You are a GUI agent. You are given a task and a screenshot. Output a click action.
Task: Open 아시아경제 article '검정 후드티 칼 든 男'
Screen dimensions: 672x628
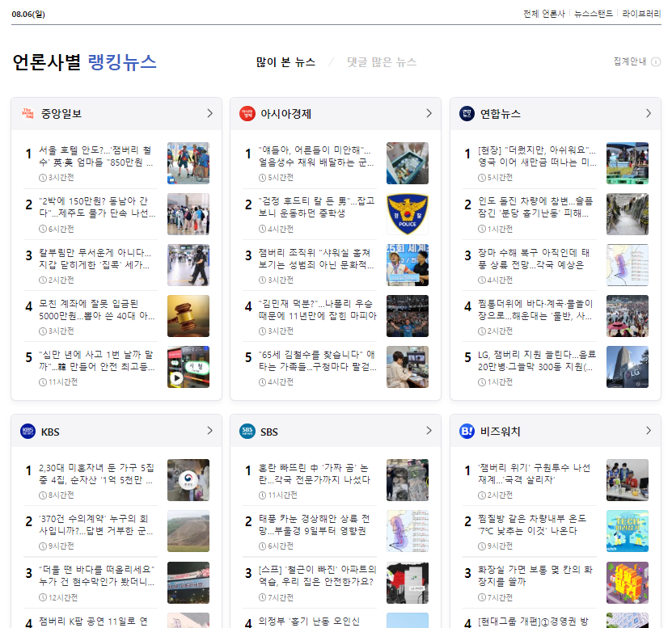coord(317,207)
